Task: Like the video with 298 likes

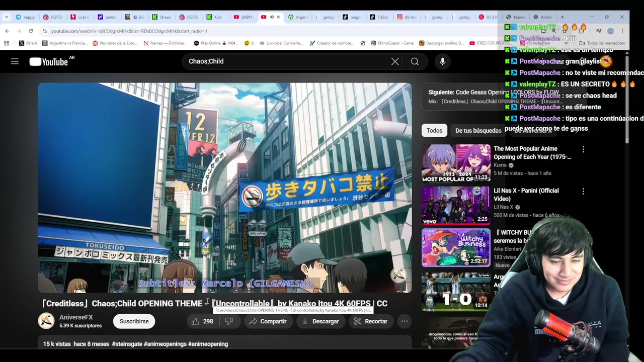Action: click(202, 321)
